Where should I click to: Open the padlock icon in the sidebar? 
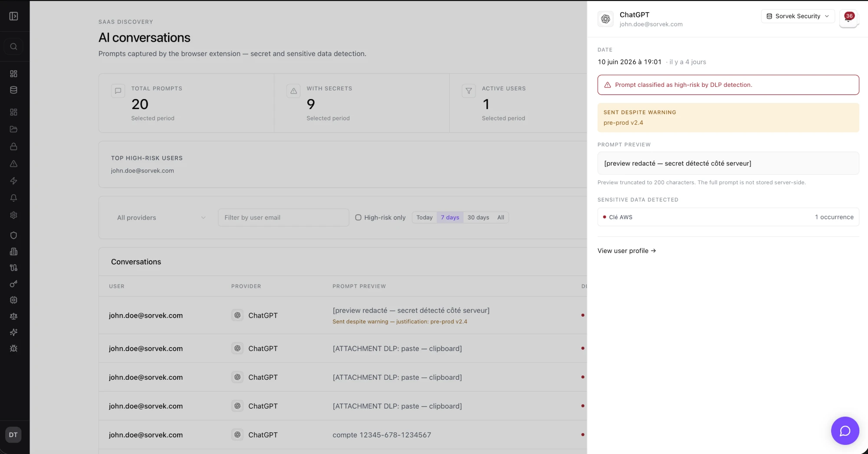(x=13, y=146)
